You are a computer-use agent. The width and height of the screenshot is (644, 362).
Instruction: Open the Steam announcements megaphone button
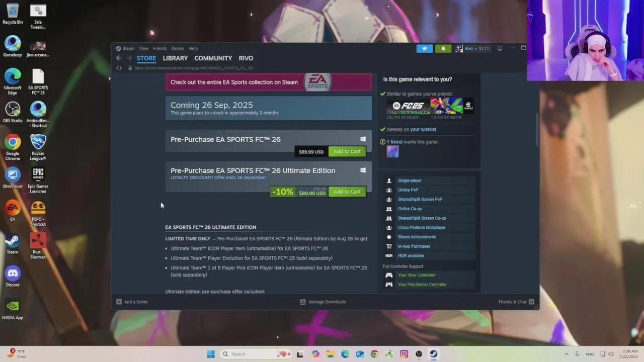tap(424, 48)
